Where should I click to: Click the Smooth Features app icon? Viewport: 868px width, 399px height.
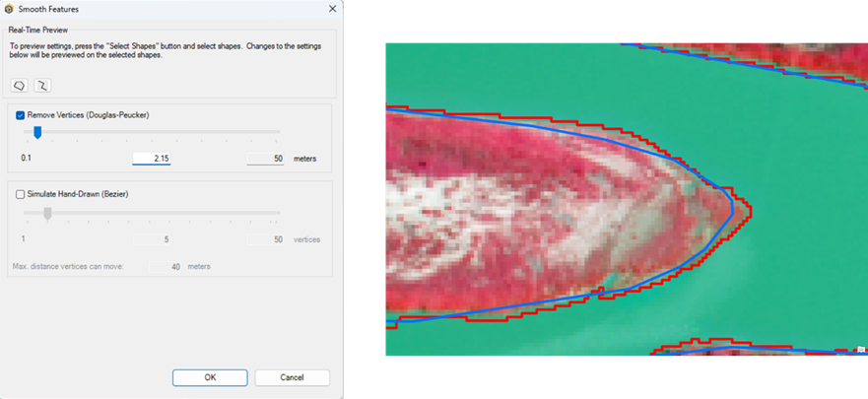pos(8,9)
